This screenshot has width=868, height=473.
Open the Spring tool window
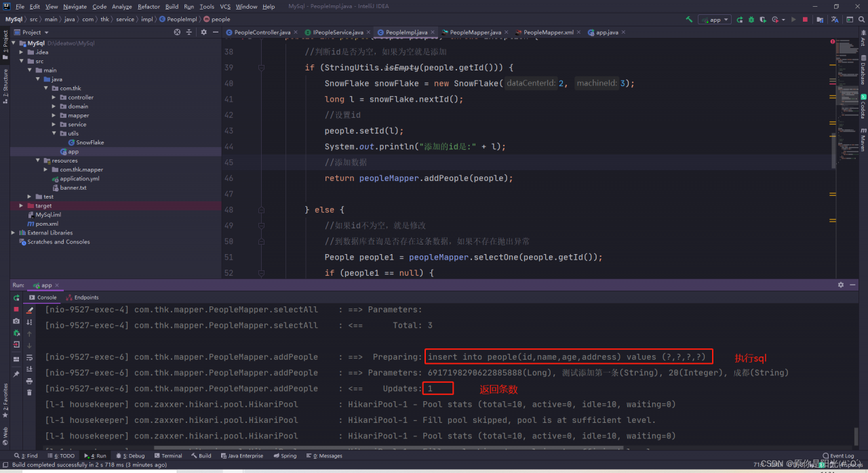point(285,456)
